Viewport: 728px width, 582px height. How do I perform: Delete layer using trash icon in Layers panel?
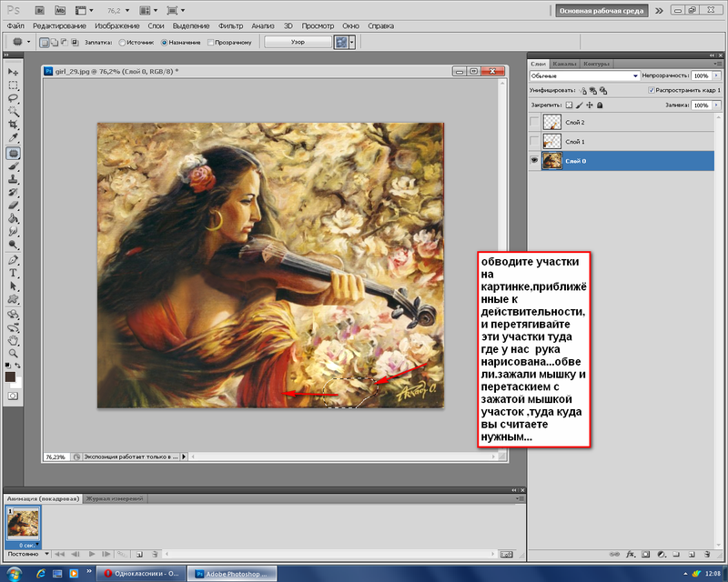click(707, 554)
